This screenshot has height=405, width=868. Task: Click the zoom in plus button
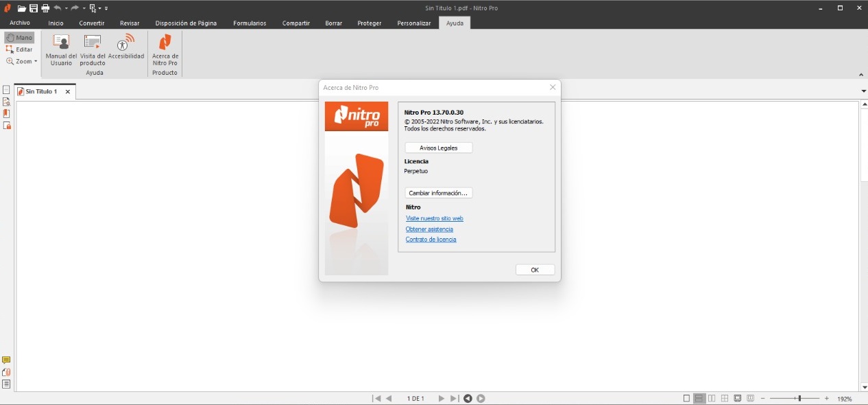coord(827,398)
